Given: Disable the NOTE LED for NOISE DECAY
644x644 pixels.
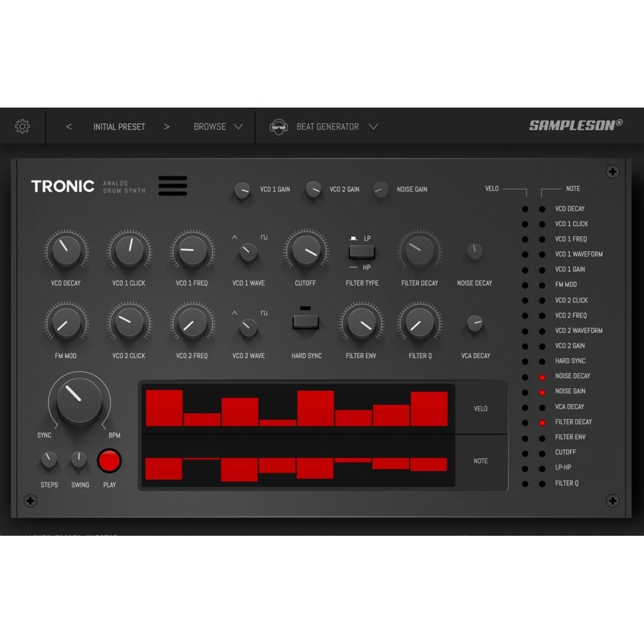Looking at the screenshot, I should point(541,376).
